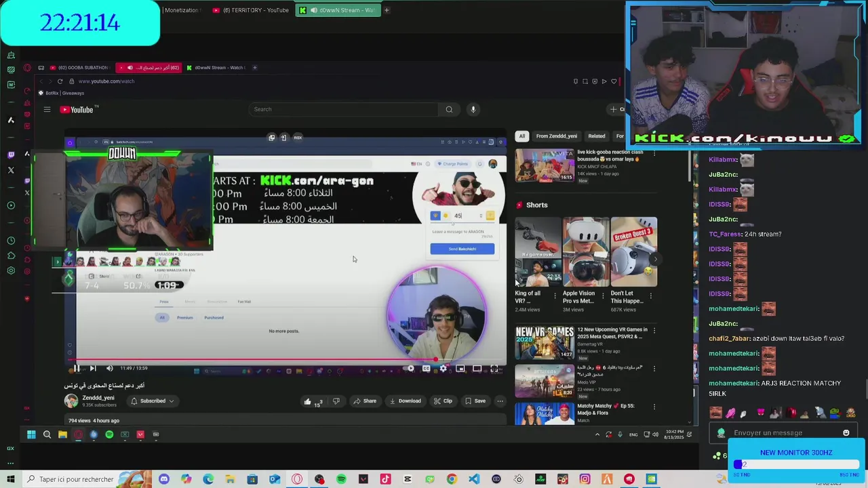Image resolution: width=868 pixels, height=488 pixels.
Task: Open new tab in outer browser
Action: coord(387,10)
